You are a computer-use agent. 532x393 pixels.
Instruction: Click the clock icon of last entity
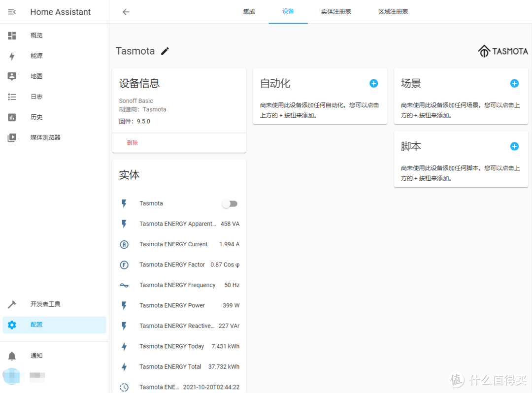[x=124, y=387]
